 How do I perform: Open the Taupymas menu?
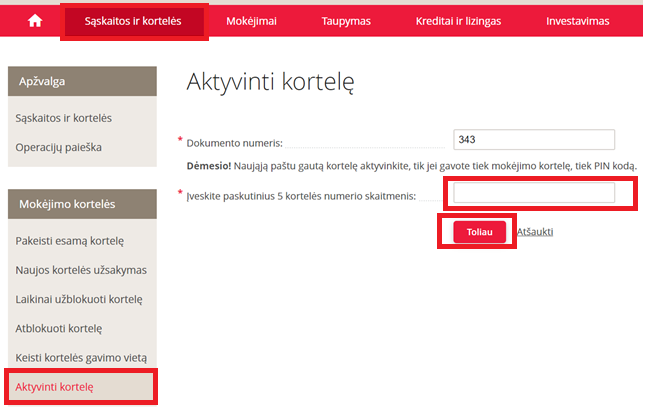click(346, 21)
